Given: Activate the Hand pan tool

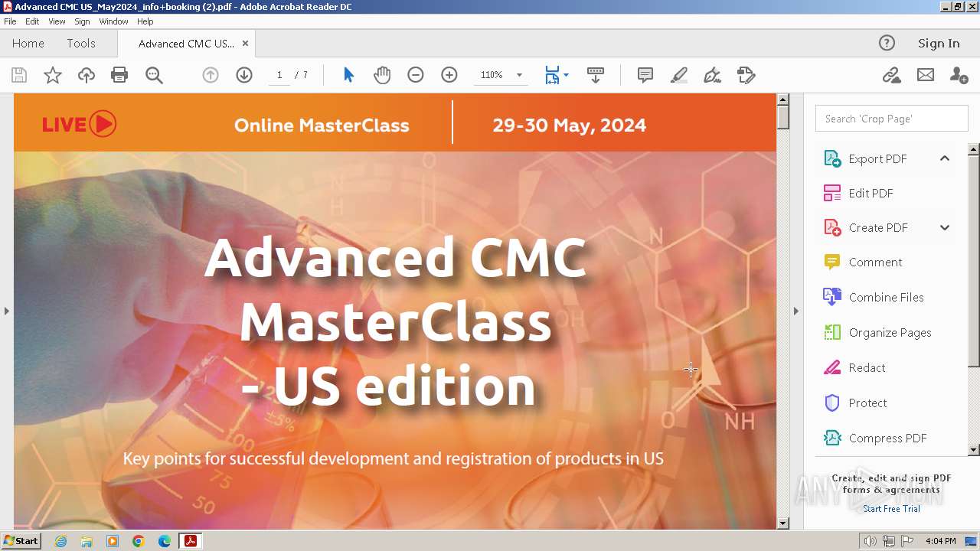Looking at the screenshot, I should (382, 75).
